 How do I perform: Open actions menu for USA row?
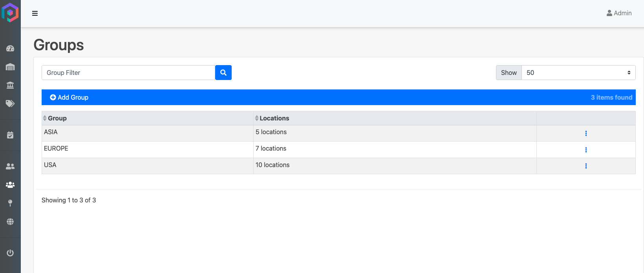(x=586, y=166)
